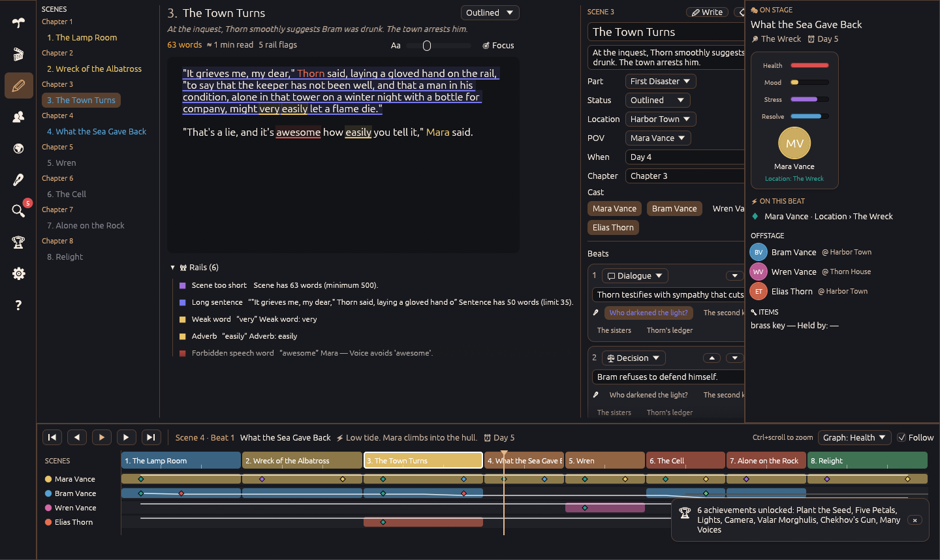Open Location dropdown showing Harbor Town

click(x=661, y=119)
